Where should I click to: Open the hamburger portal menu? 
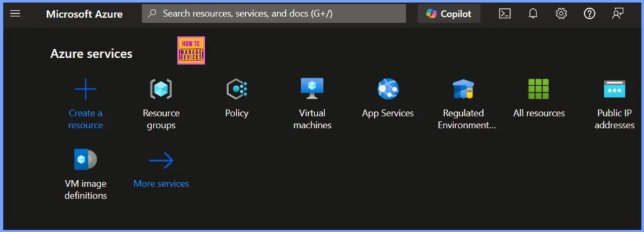pyautogui.click(x=15, y=14)
